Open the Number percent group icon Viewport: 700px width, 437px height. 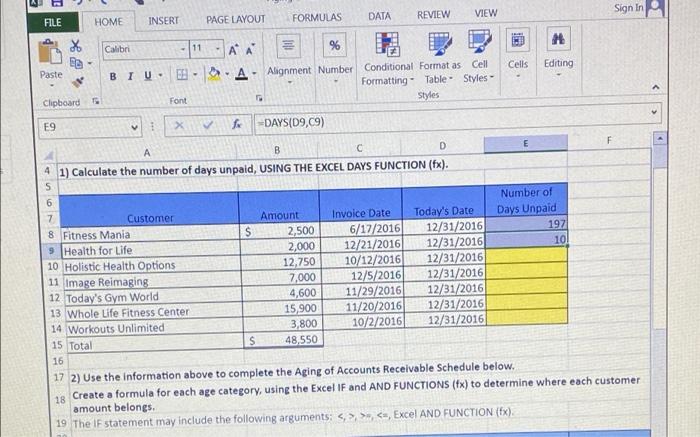[x=335, y=45]
